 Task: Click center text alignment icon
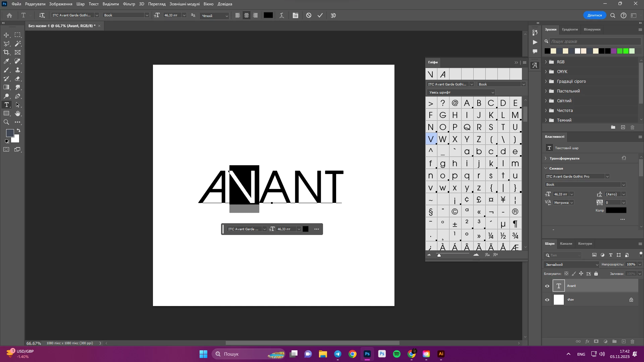coord(247,15)
